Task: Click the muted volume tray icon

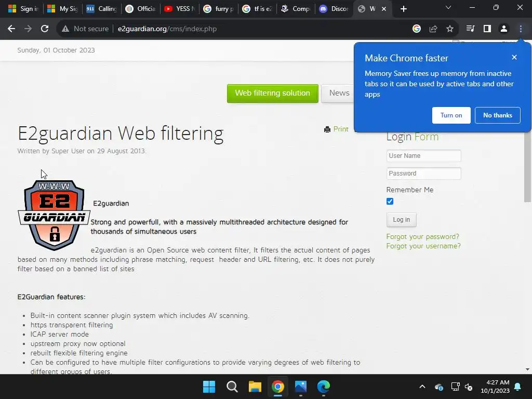Action: tap(469, 387)
